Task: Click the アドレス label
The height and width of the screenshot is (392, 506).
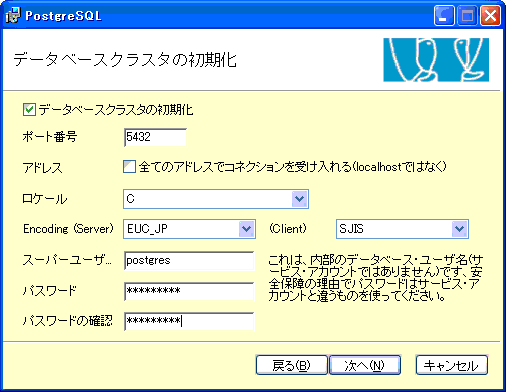Action: click(x=42, y=167)
